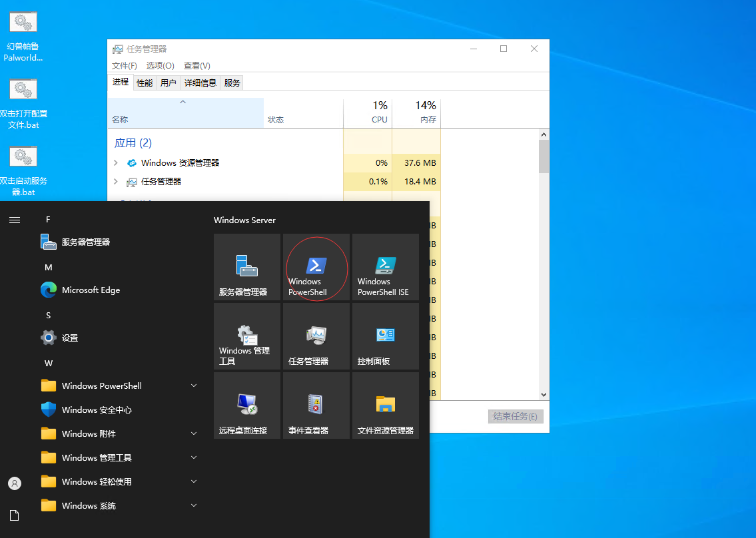756x538 pixels.
Task: Select the 双击打开配置文件.bat desktop icon
Action: 23,105
